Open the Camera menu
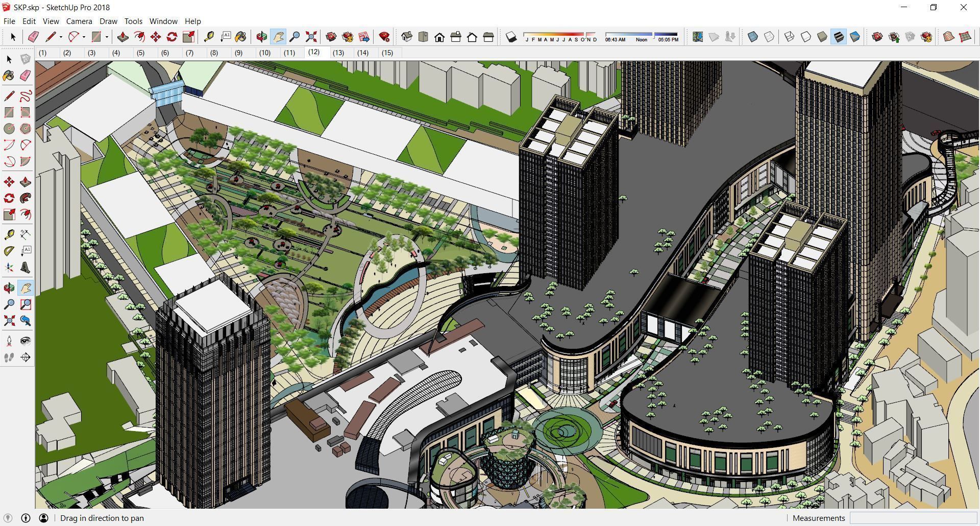980x526 pixels. [x=79, y=21]
